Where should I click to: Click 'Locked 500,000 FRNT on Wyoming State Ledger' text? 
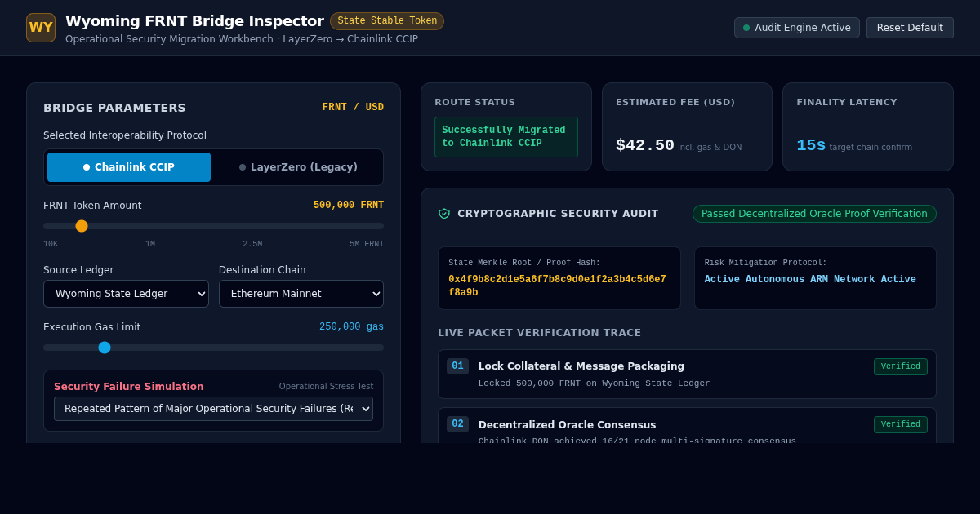click(595, 383)
